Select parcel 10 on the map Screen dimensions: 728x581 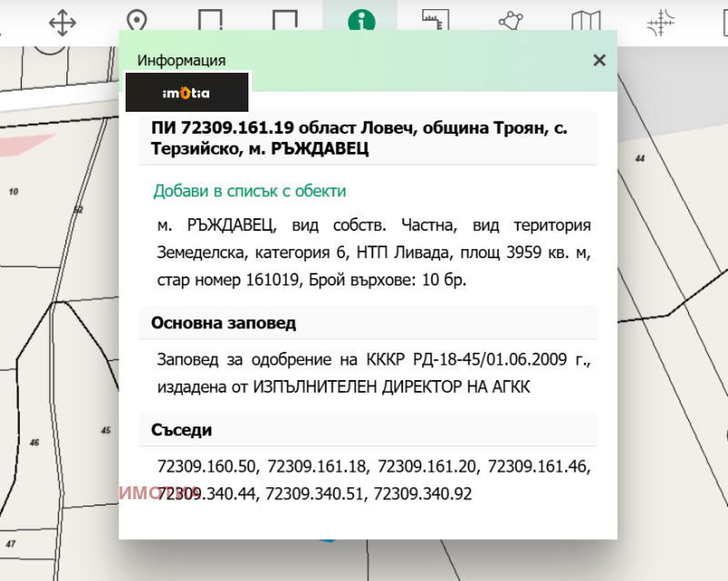pos(14,192)
